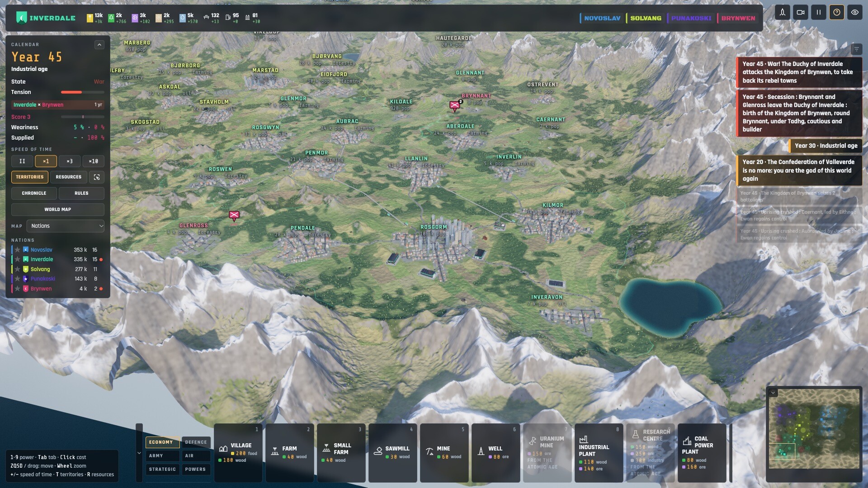The image size is (868, 488).
Task: Switch to the Powers build tab
Action: click(x=196, y=469)
